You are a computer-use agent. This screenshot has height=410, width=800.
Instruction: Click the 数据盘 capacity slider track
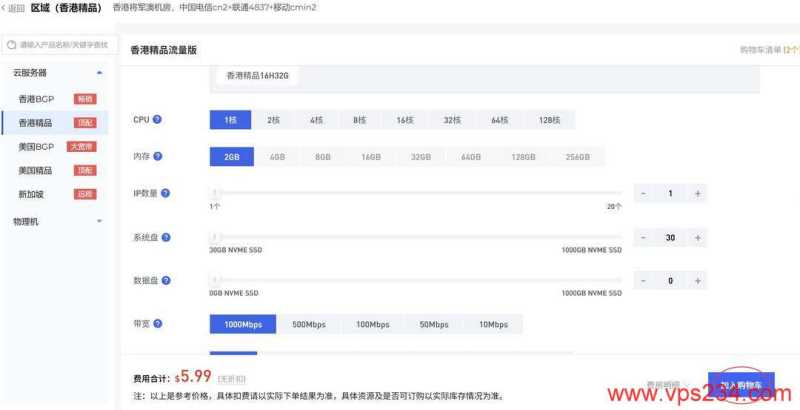tap(415, 281)
